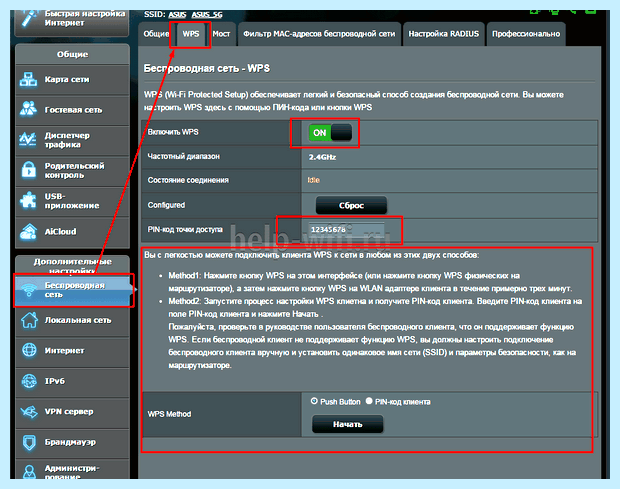Open the Настройка RADIUS tab

coord(444,34)
